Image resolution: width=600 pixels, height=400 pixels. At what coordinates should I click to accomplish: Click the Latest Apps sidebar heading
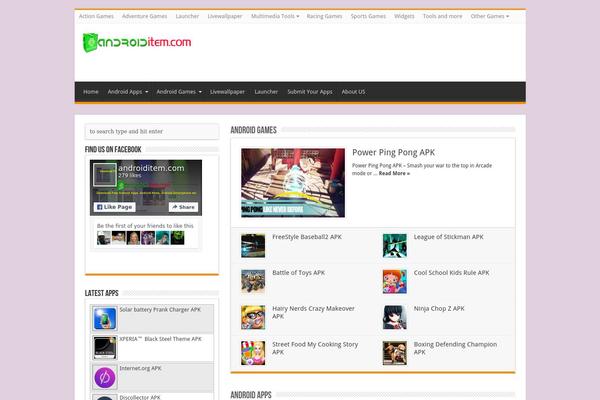(101, 293)
